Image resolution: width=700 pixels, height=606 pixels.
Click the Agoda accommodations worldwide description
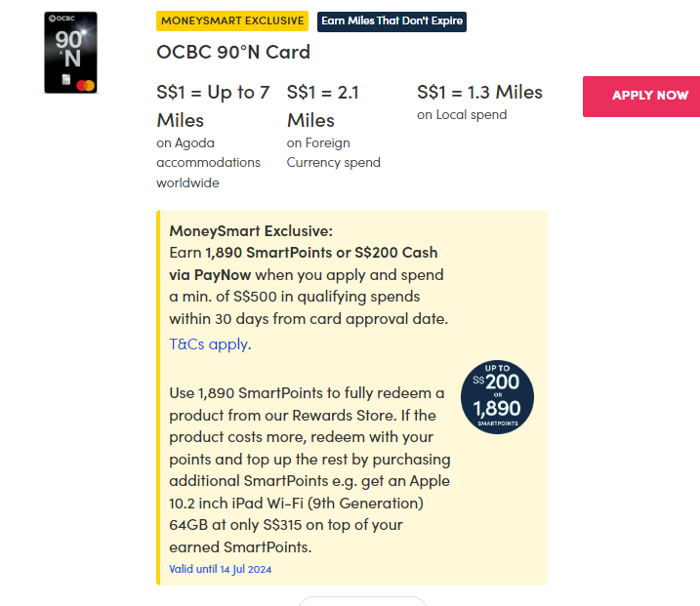[208, 163]
